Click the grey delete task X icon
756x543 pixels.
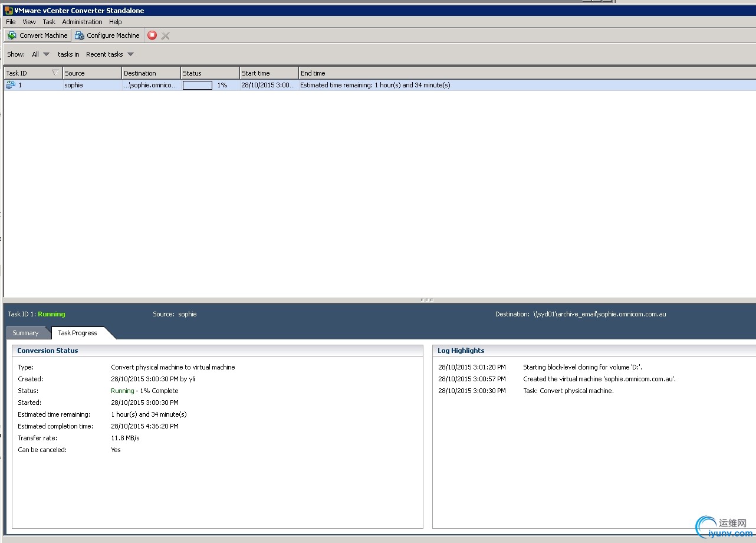(x=166, y=35)
